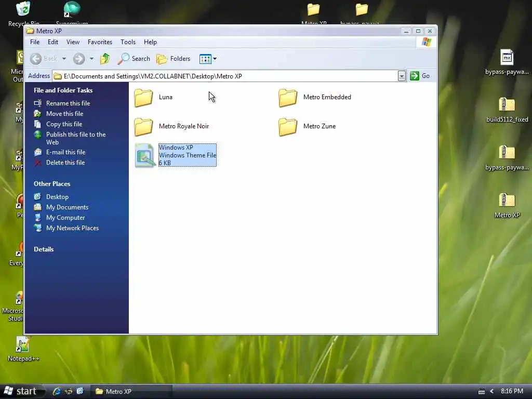Click Publish this file to the Web
The height and width of the screenshot is (399, 532).
tap(76, 138)
